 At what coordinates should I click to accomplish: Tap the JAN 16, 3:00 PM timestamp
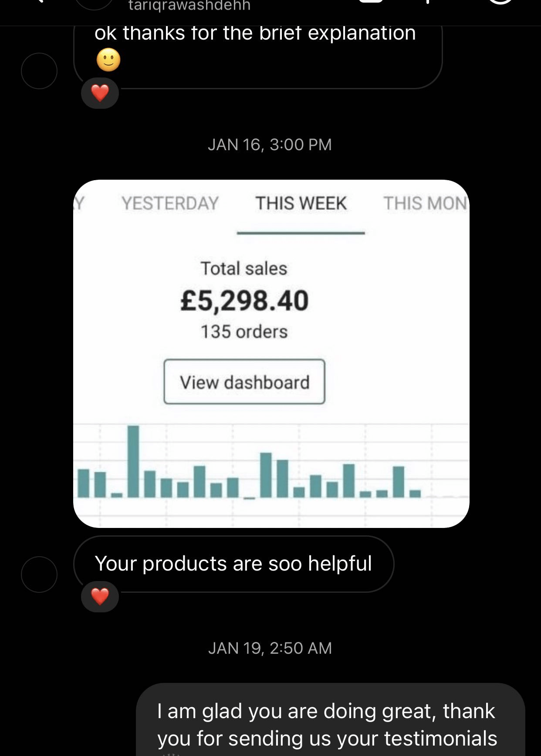(x=270, y=144)
